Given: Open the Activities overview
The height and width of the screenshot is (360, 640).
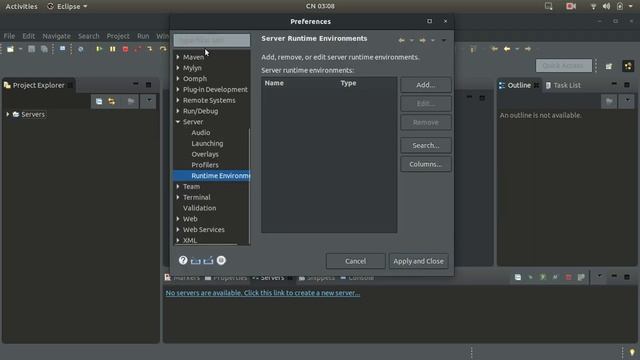Looking at the screenshot, I should click(21, 6).
